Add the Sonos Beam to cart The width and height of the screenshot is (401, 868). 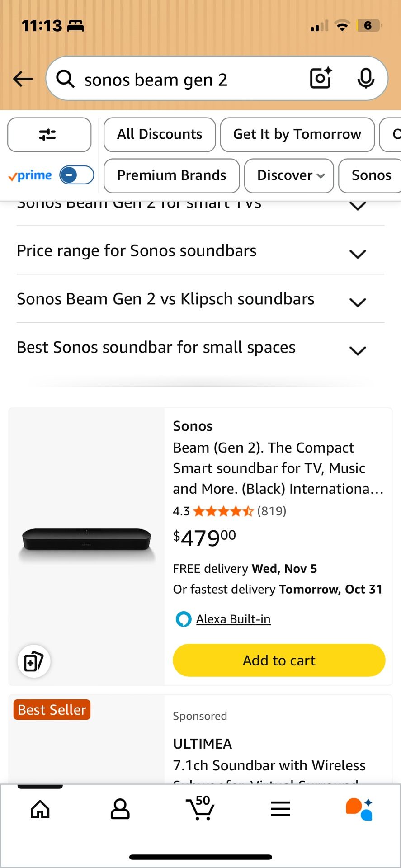pos(278,660)
